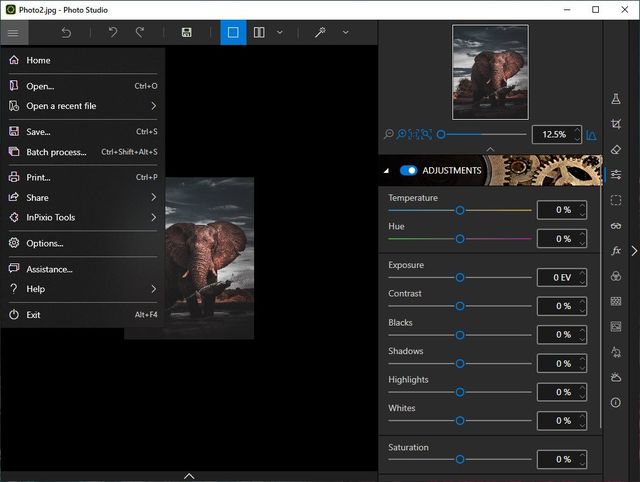Expand Open a recent file submenu

tap(153, 106)
